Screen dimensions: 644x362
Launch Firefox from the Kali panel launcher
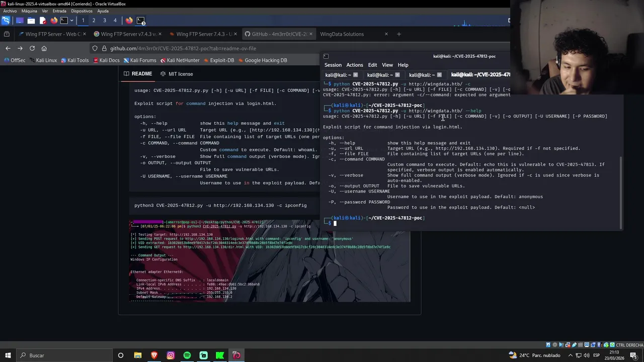pos(54,21)
